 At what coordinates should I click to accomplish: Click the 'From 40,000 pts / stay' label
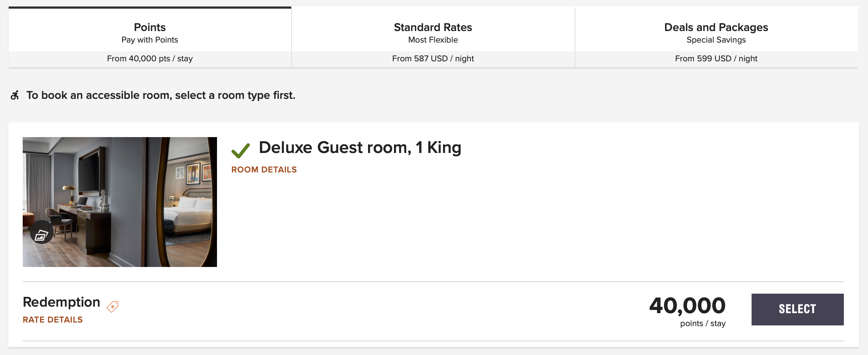click(x=150, y=58)
